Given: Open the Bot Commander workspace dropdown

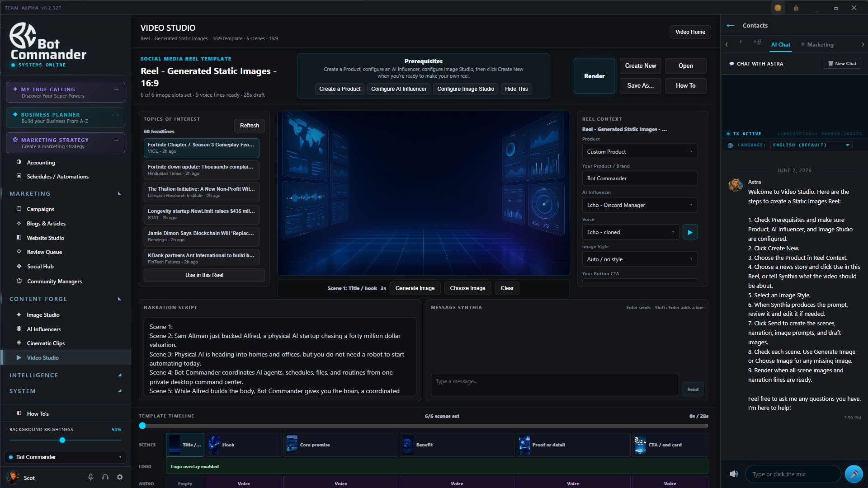Looking at the screenshot, I should click(66, 457).
